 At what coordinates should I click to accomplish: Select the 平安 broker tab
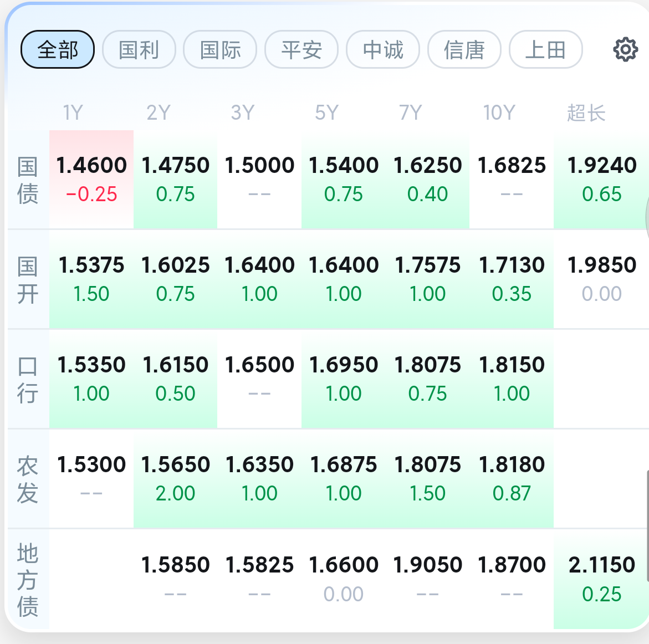click(301, 50)
